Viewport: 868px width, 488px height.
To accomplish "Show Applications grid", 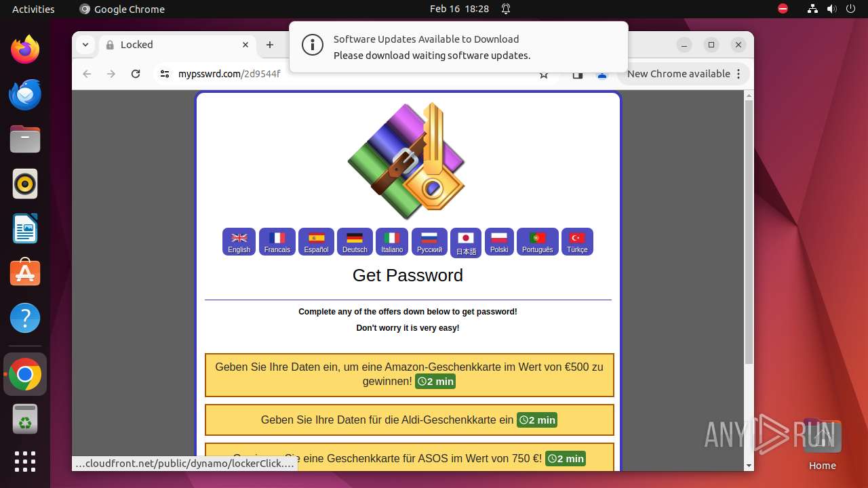I will (x=25, y=461).
